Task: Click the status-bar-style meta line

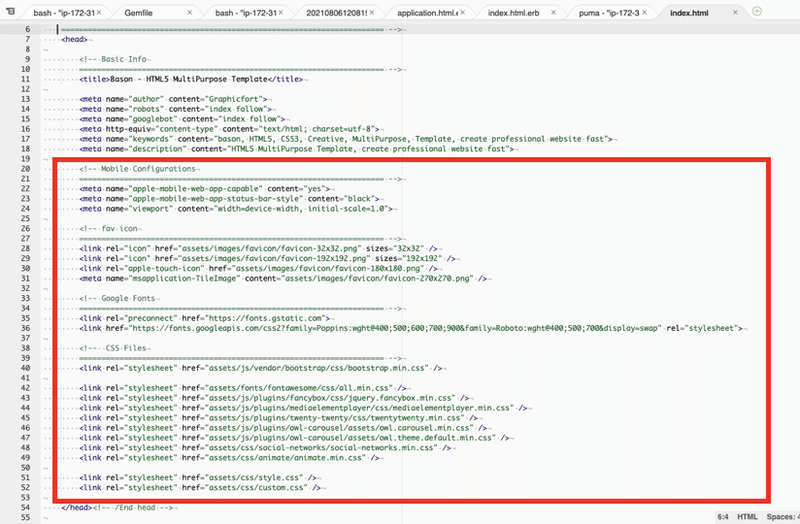Action: coord(229,198)
